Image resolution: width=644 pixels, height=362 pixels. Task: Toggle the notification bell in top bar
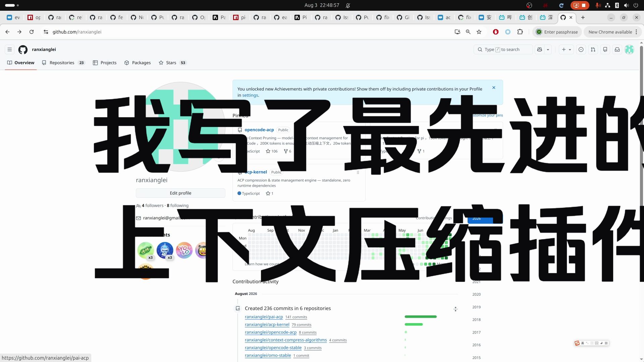[x=348, y=5]
